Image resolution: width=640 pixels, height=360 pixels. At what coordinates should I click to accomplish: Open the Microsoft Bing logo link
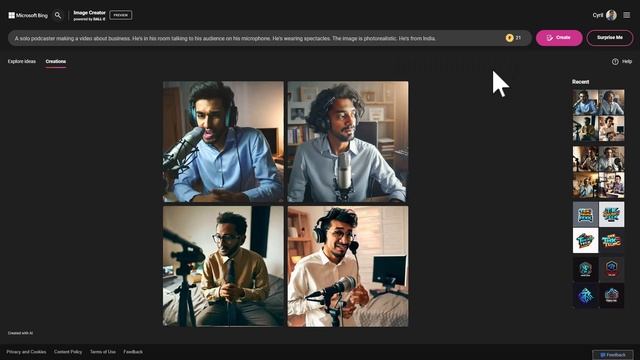[28, 16]
